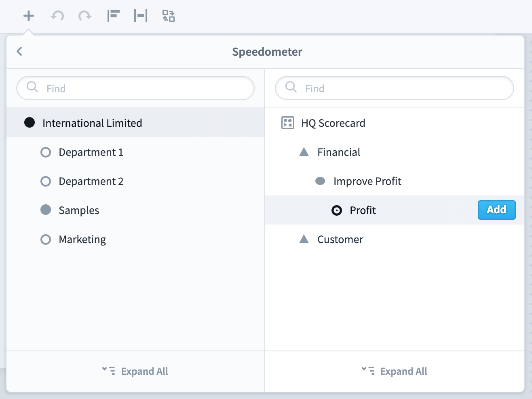
Task: Click the circle icon beside Department 1
Action: pyautogui.click(x=46, y=152)
